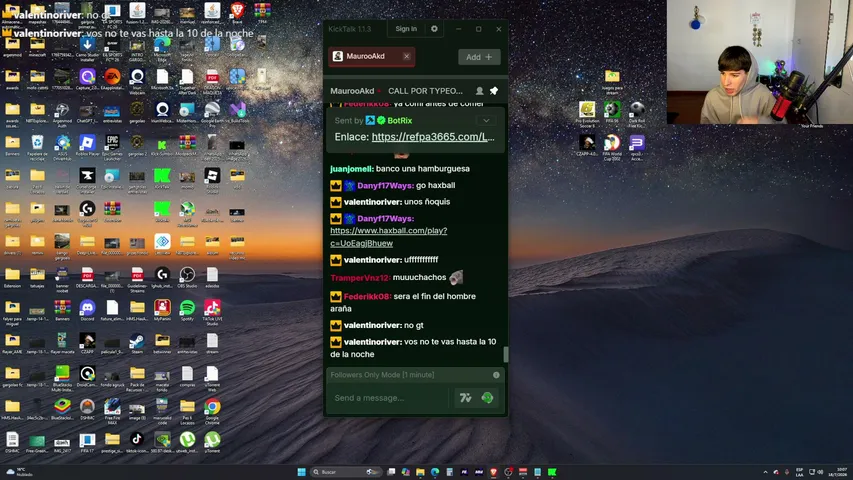Open the refpa3665.com link in pinned message

(x=433, y=137)
